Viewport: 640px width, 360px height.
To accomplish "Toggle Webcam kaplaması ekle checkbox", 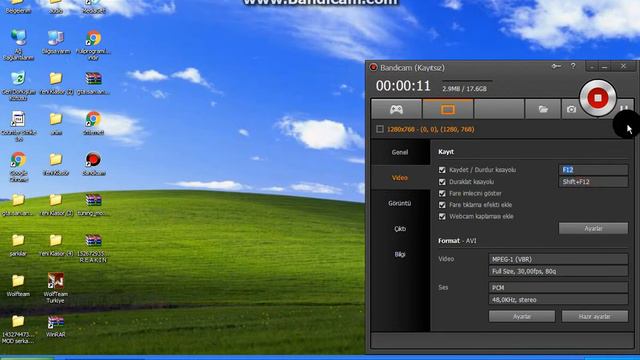I will pyautogui.click(x=442, y=216).
